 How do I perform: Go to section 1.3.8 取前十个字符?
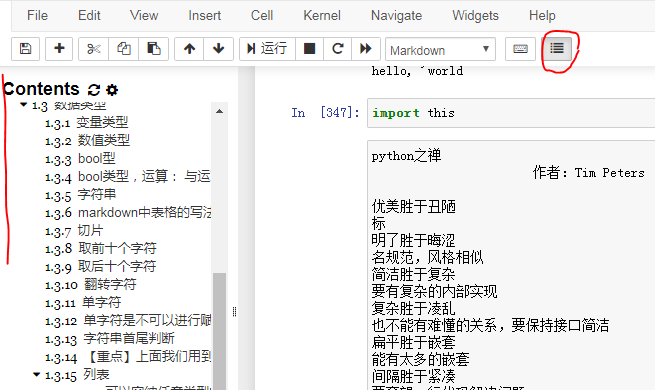click(101, 248)
